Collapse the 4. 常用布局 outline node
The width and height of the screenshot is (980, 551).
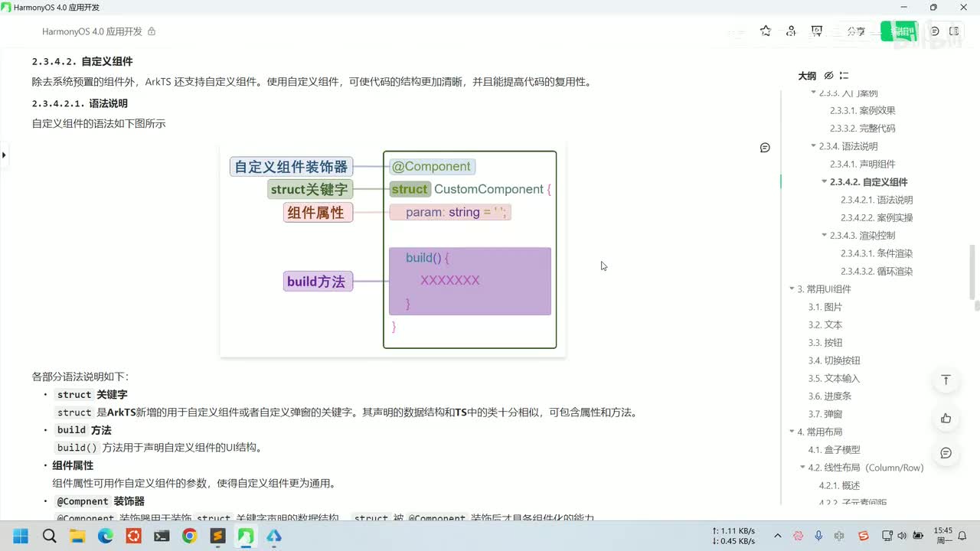click(792, 432)
